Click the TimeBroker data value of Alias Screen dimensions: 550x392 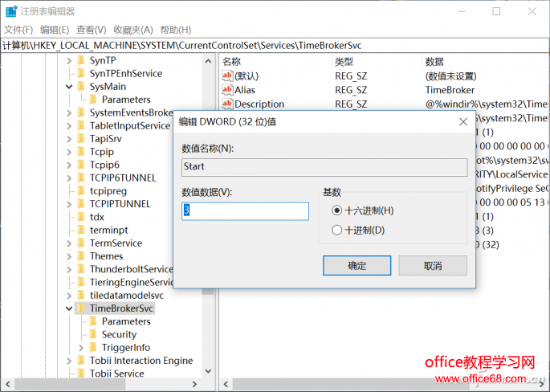(x=450, y=90)
